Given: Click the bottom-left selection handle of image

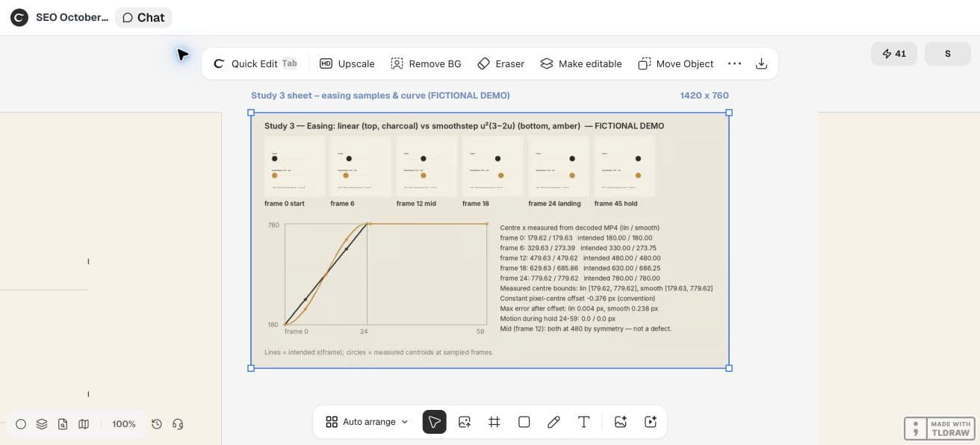Looking at the screenshot, I should pos(251,368).
